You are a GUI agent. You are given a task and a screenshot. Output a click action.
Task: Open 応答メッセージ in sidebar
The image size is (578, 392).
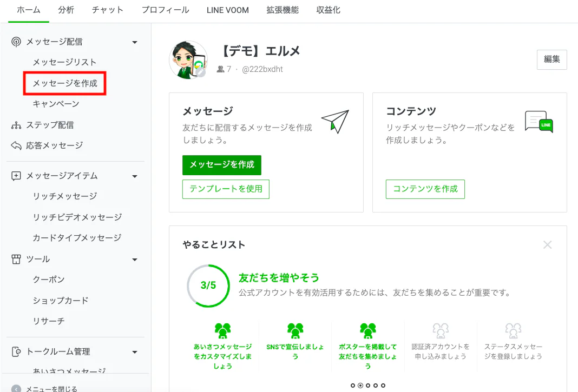pyautogui.click(x=55, y=145)
